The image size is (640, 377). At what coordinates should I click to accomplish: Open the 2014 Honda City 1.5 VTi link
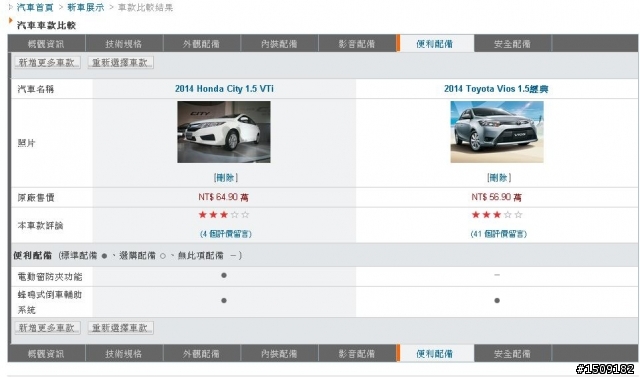(x=224, y=89)
